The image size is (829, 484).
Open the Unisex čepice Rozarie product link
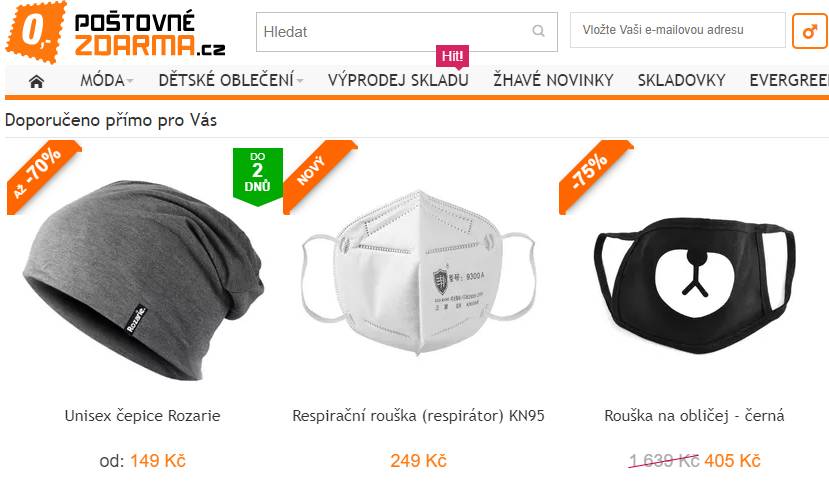[x=142, y=416]
